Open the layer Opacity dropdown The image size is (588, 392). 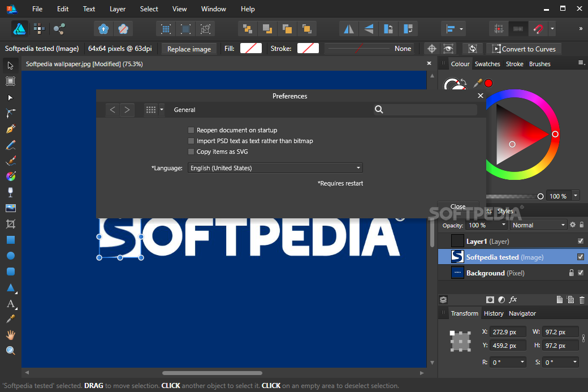click(x=503, y=225)
